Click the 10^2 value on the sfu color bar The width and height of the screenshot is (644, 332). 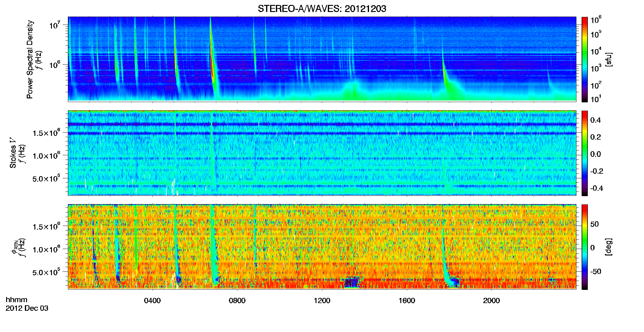pos(596,85)
